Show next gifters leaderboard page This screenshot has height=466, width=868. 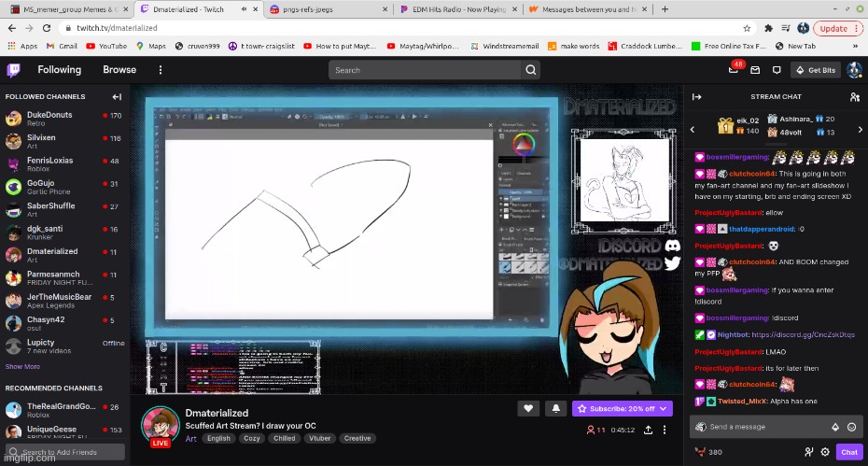pos(860,129)
